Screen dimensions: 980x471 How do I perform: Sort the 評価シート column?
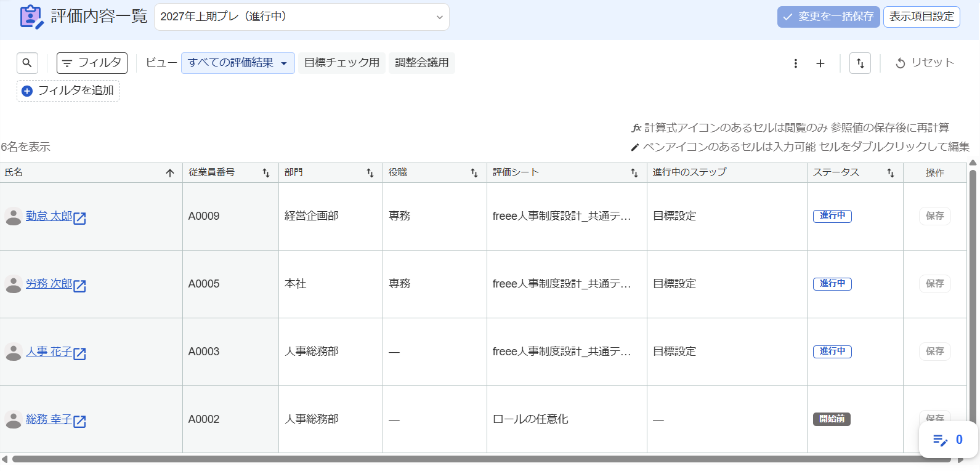[x=634, y=173]
